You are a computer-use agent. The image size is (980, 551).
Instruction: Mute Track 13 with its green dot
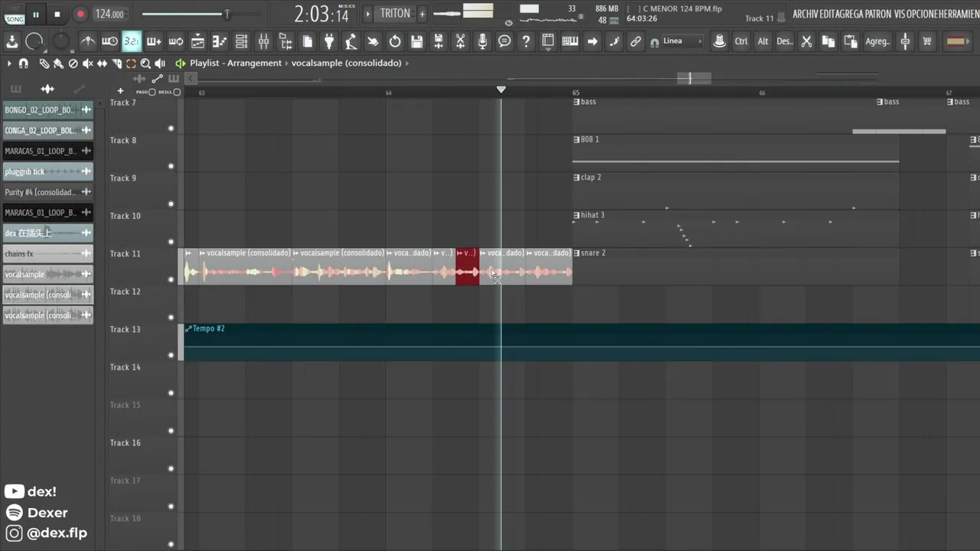click(171, 355)
